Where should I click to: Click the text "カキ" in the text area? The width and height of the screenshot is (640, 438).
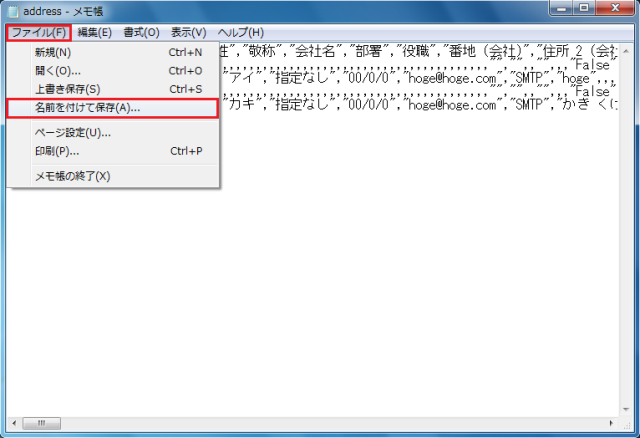point(242,104)
